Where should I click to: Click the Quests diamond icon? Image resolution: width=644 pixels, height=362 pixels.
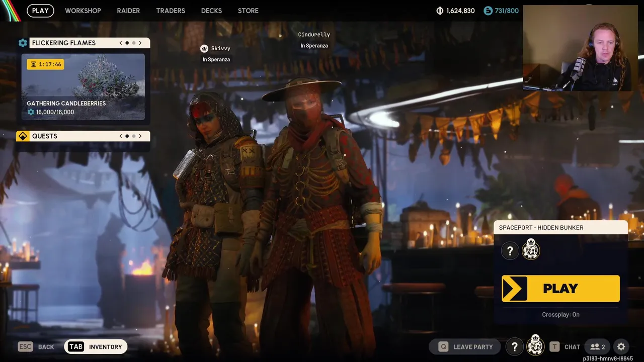click(x=22, y=136)
